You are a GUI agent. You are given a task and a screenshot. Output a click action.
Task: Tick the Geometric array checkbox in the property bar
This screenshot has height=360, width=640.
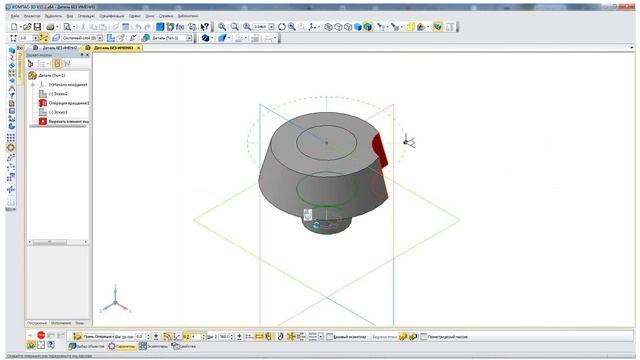424,337
